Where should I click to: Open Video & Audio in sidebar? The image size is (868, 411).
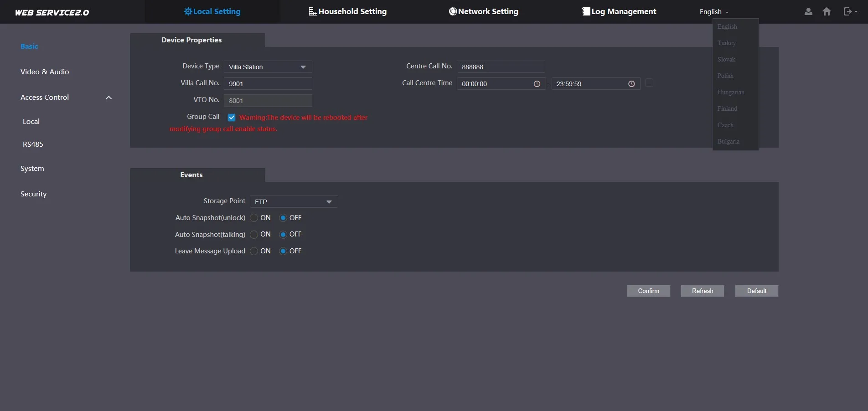[45, 72]
